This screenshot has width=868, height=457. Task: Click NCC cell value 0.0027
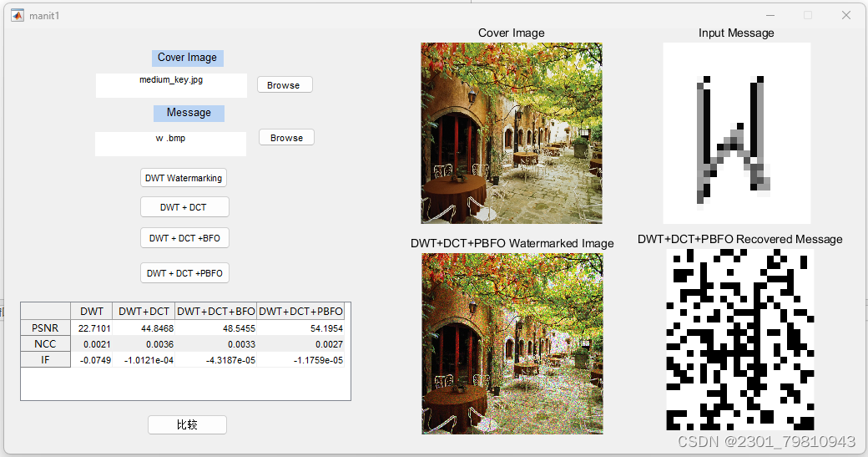pos(300,344)
